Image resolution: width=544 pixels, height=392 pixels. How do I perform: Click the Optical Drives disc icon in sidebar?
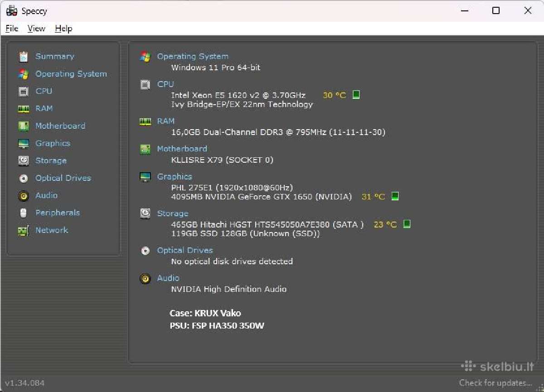[x=24, y=179]
